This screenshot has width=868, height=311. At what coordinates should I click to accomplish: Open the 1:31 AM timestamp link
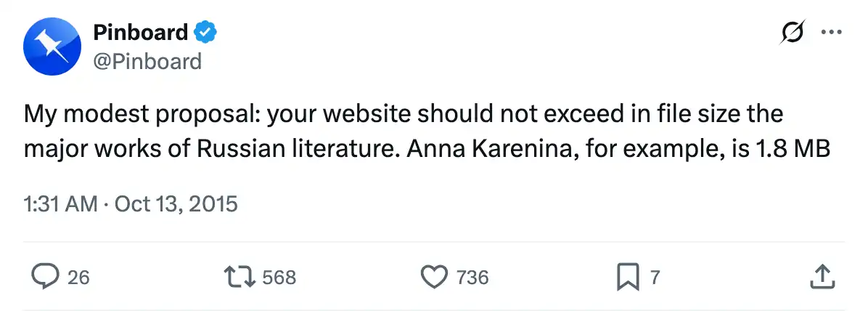pos(60,204)
